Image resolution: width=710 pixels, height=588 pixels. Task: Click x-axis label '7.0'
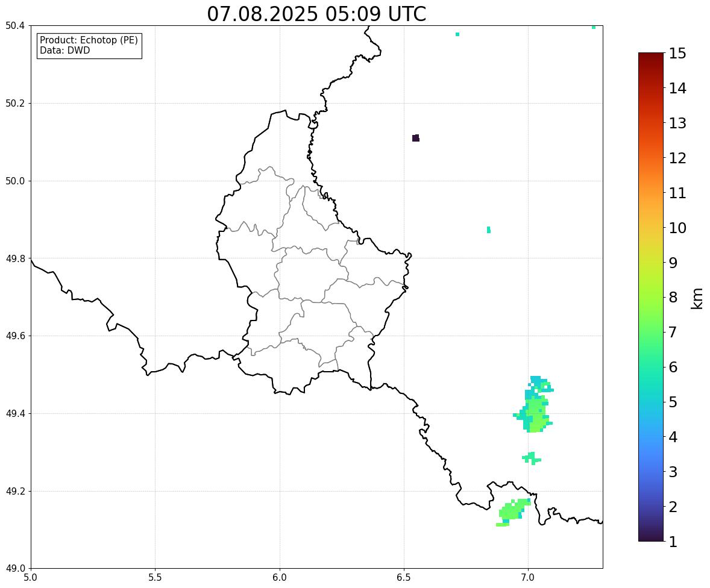pyautogui.click(x=528, y=578)
